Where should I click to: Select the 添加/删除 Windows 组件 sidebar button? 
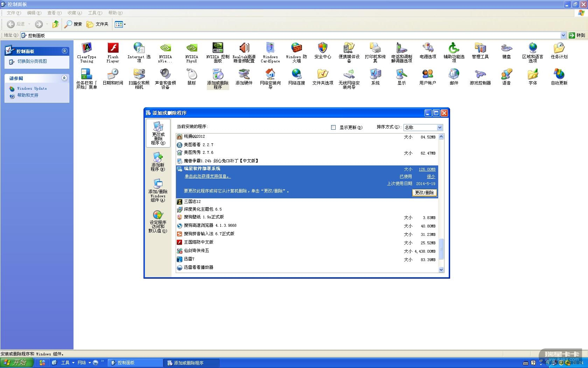[158, 190]
